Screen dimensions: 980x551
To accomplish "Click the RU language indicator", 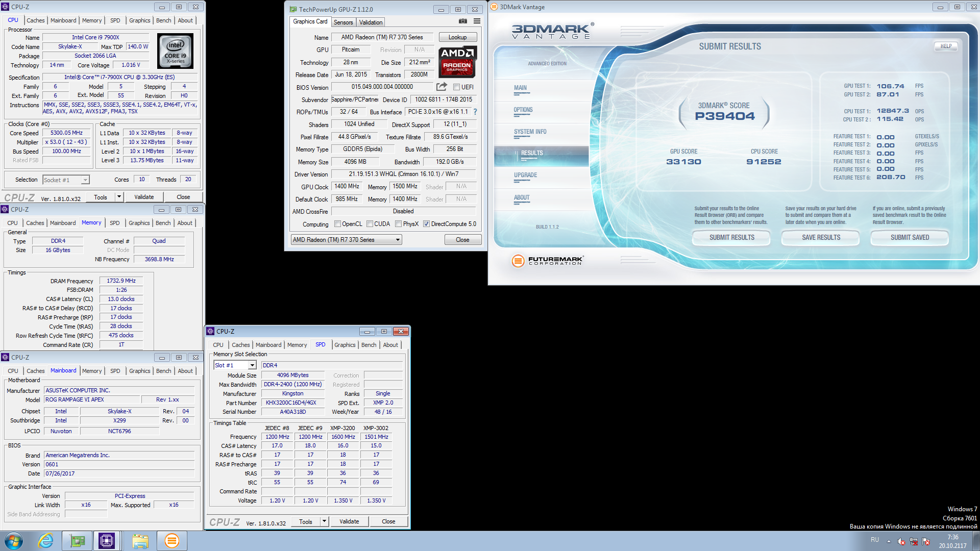I will click(875, 540).
